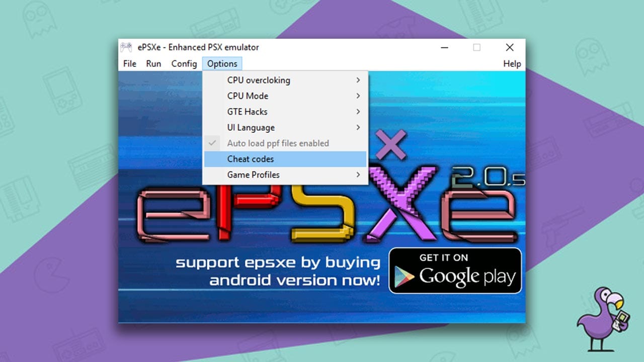Click the purple dodo bird mascot logo
Screen dimensions: 644x362
click(600, 318)
